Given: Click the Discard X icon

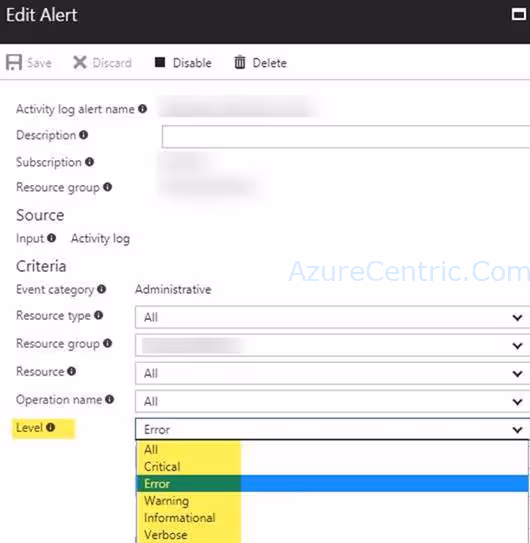Looking at the screenshot, I should point(80,63).
